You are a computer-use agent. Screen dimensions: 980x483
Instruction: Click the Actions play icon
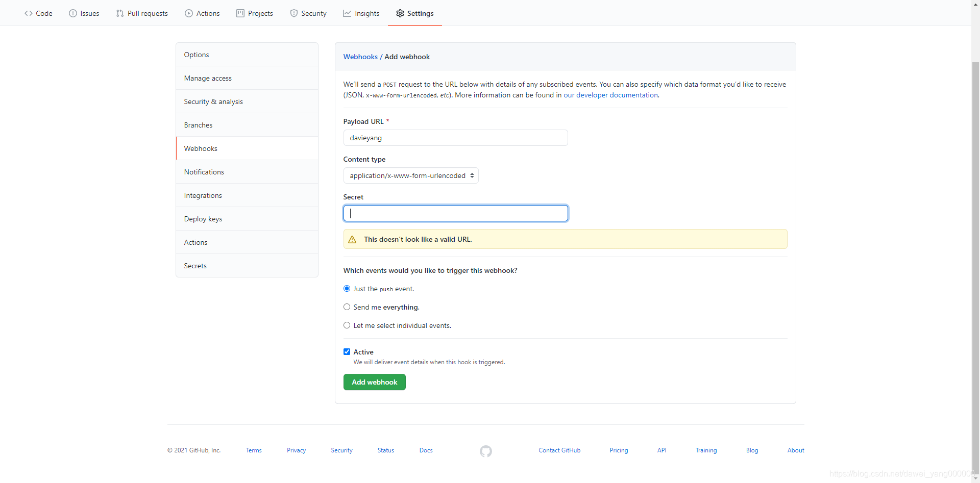tap(189, 13)
